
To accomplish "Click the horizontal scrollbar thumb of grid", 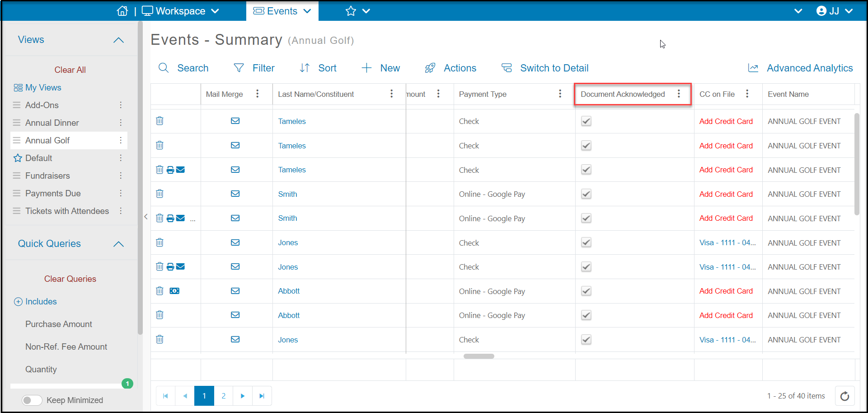I will click(x=479, y=356).
